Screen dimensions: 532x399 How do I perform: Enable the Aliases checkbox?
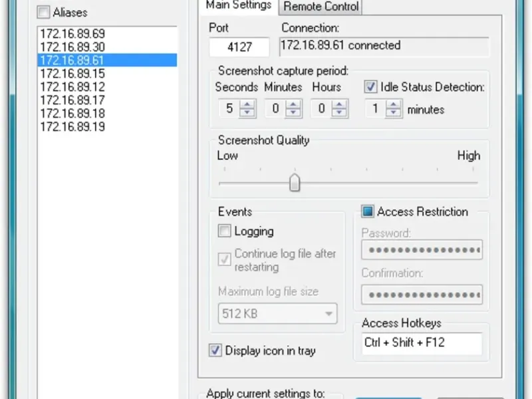(x=43, y=13)
